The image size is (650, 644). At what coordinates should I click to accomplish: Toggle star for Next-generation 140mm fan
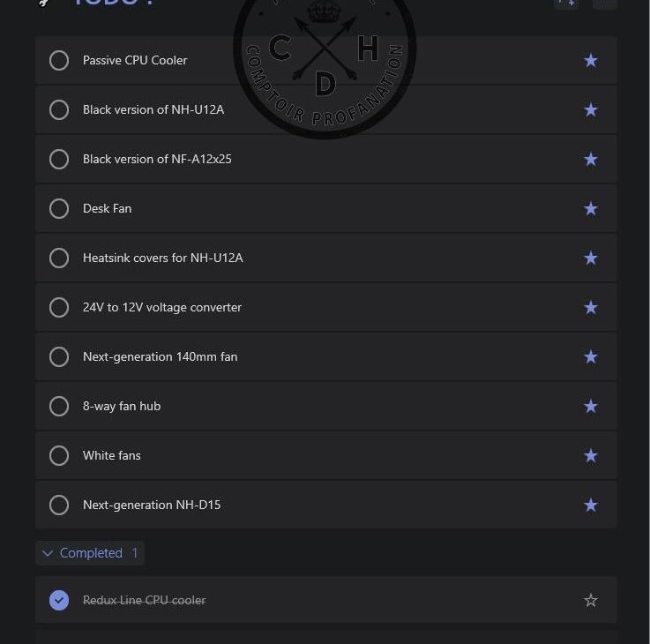(x=591, y=357)
